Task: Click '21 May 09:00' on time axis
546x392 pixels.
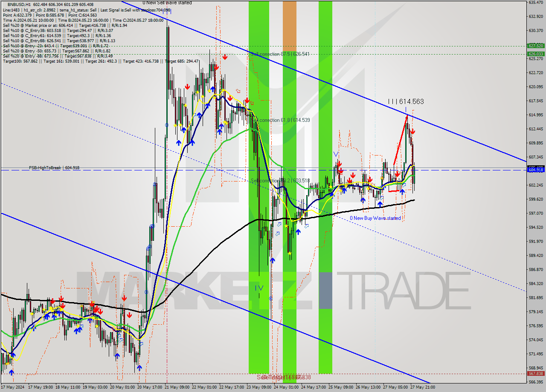Action: (x=177, y=387)
